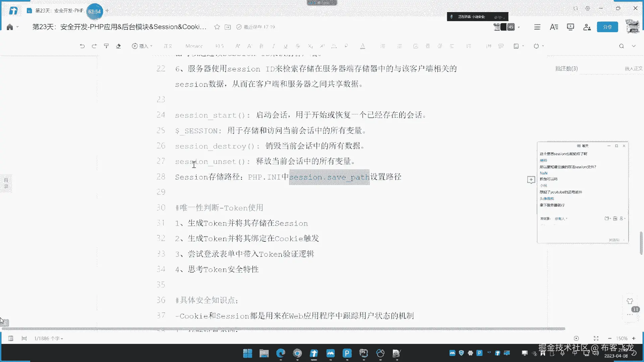Expand the Monaco font dropdown
Screen dimensions: 644x362
point(194,46)
